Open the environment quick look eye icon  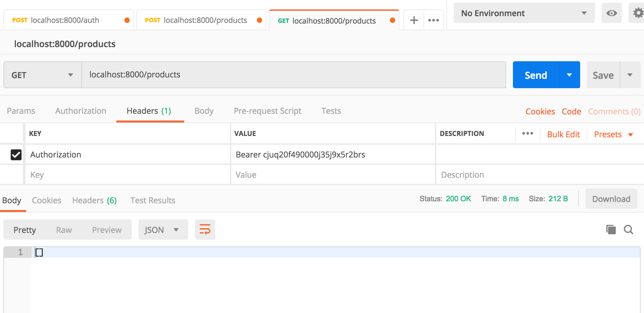click(611, 13)
